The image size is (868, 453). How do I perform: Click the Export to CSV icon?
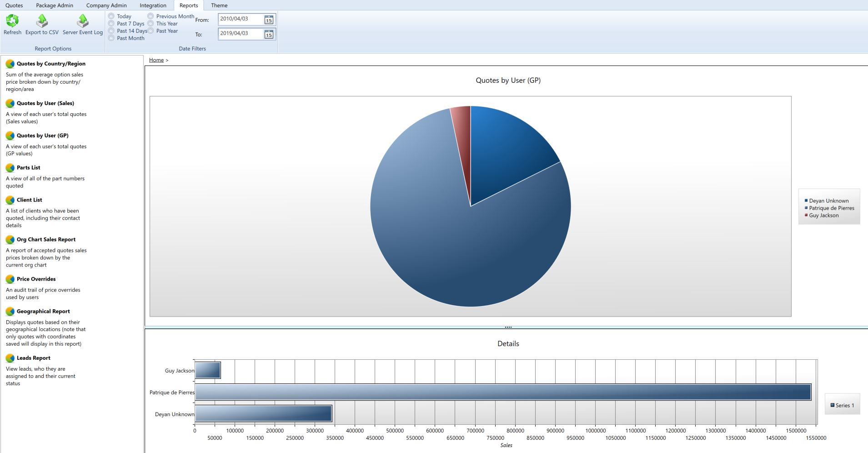pyautogui.click(x=42, y=21)
